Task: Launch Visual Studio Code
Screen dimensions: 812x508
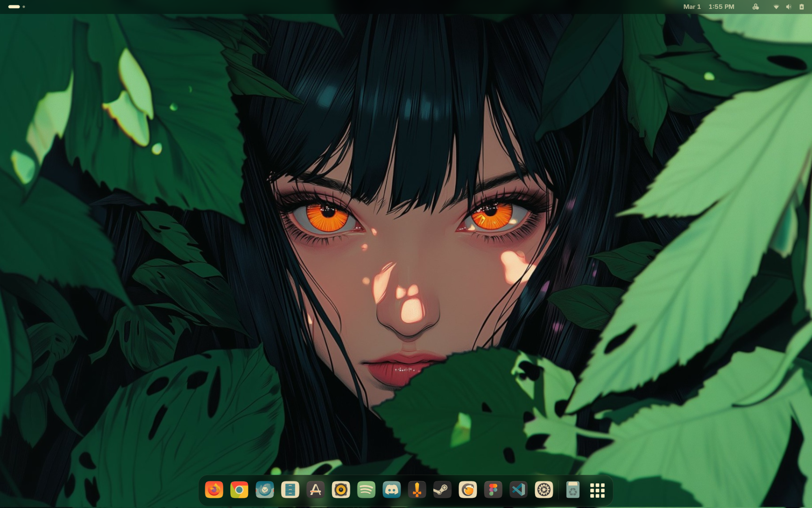Action: (518, 490)
